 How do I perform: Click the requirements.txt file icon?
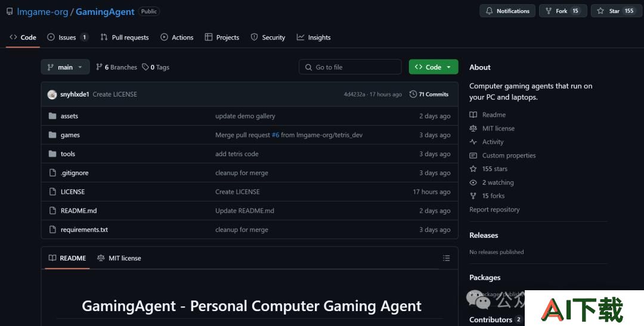click(x=52, y=229)
